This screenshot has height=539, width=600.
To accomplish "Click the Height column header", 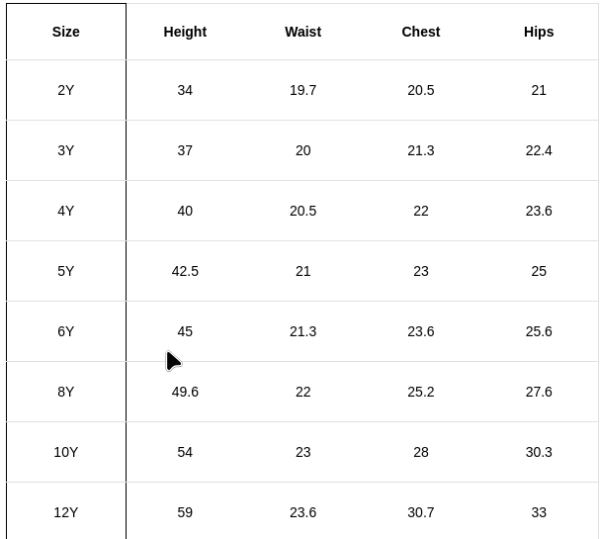I will 185,32.
